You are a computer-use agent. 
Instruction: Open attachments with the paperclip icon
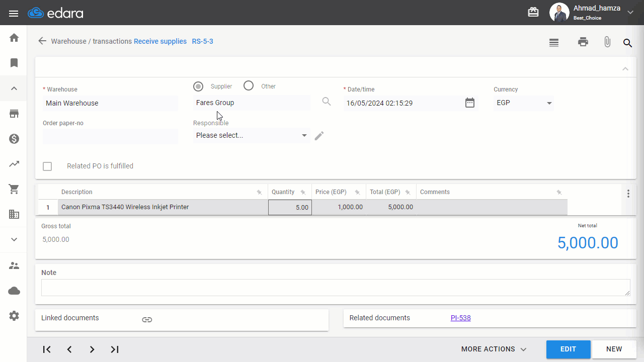[607, 42]
